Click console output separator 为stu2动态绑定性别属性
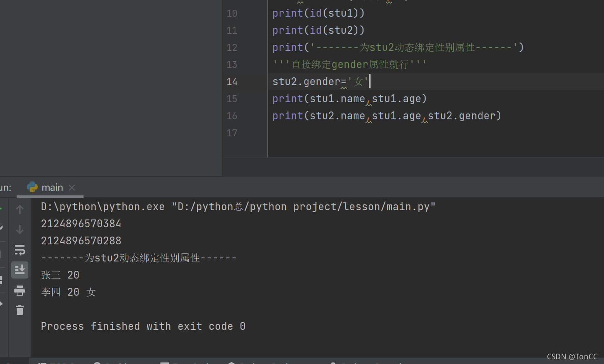The width and height of the screenshot is (604, 364). point(139,258)
